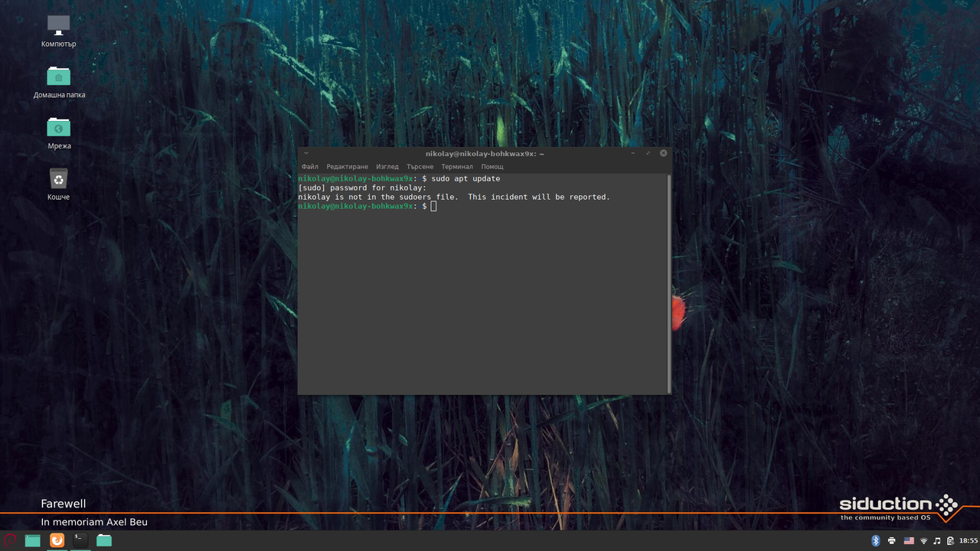Click the 'not in the sudoers file' message
Screen dimensions: 980x551
pyautogui.click(x=403, y=197)
